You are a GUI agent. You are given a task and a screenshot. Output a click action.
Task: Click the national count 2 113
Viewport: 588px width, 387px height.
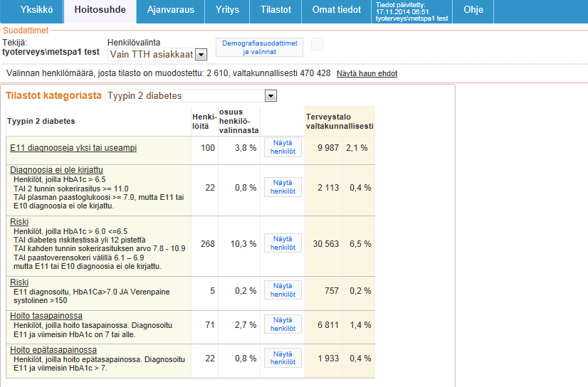(x=328, y=188)
